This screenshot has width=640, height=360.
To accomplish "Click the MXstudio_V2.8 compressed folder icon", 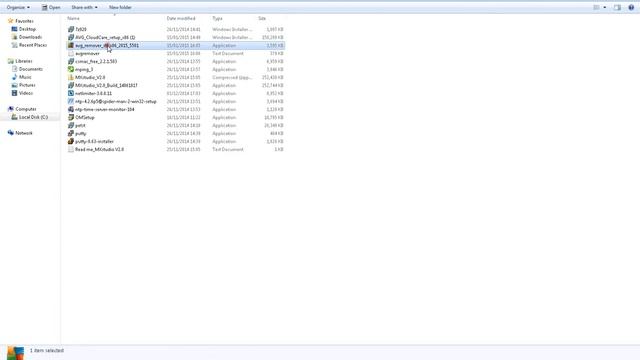I will tap(71, 77).
